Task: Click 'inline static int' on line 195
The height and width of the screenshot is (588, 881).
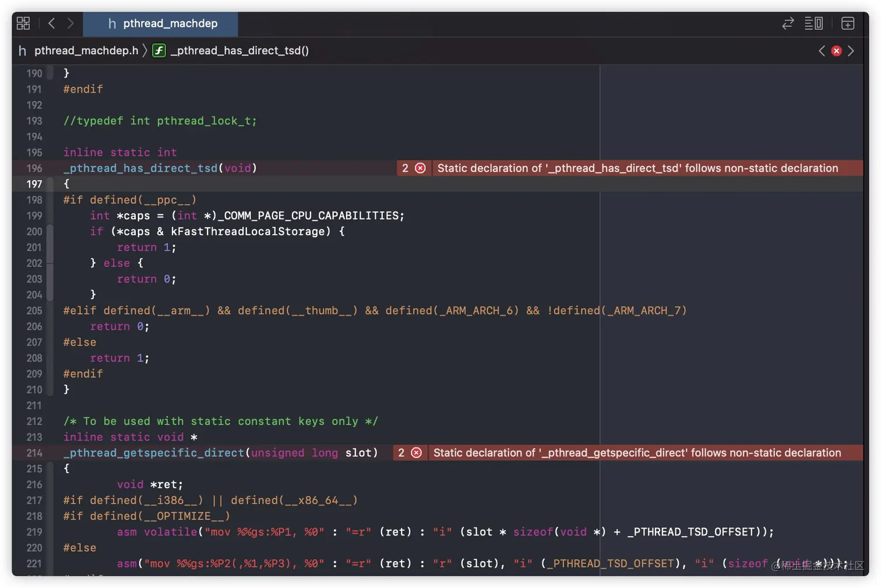Action: coord(120,153)
